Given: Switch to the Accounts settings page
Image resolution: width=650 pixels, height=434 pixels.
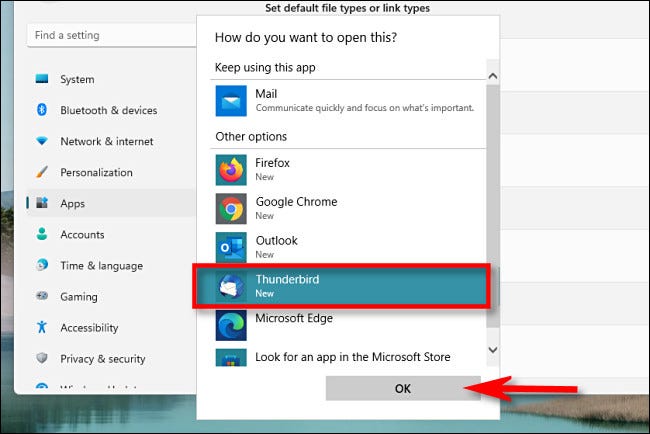Looking at the screenshot, I should tap(82, 234).
